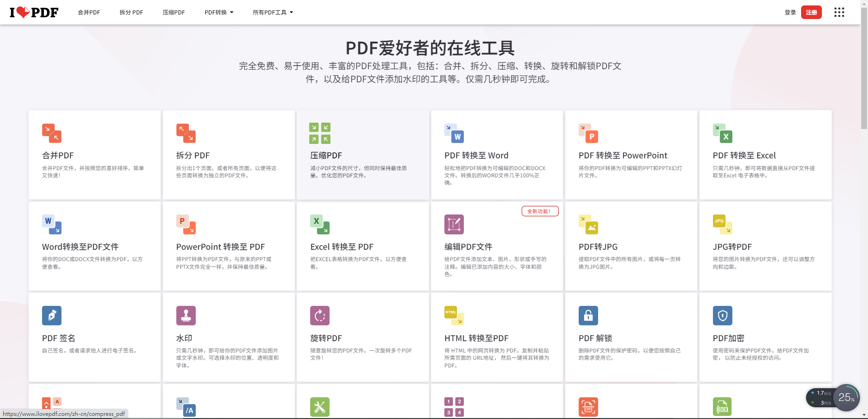Viewport: 868px width, 419px height.
Task: Open the apps grid menu icon
Action: 839,12
